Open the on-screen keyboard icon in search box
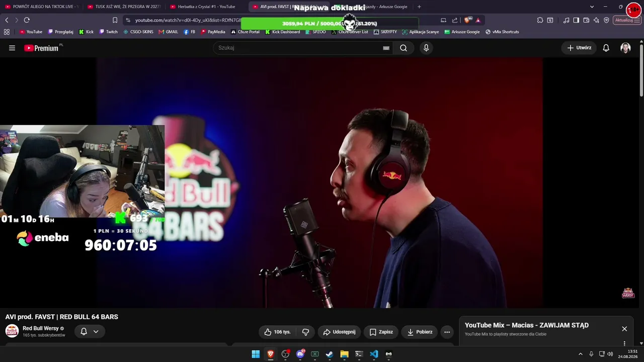Screen dimensions: 644x362 click(386, 48)
